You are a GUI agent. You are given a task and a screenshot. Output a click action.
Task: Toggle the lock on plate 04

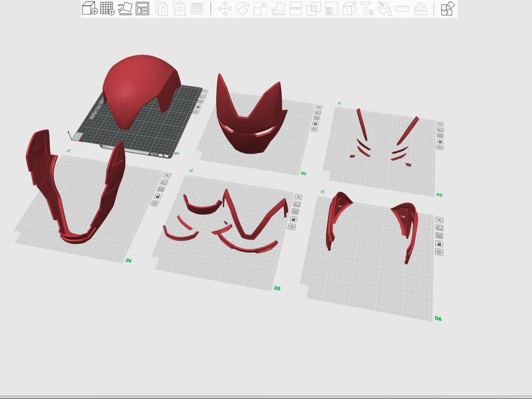[158, 196]
